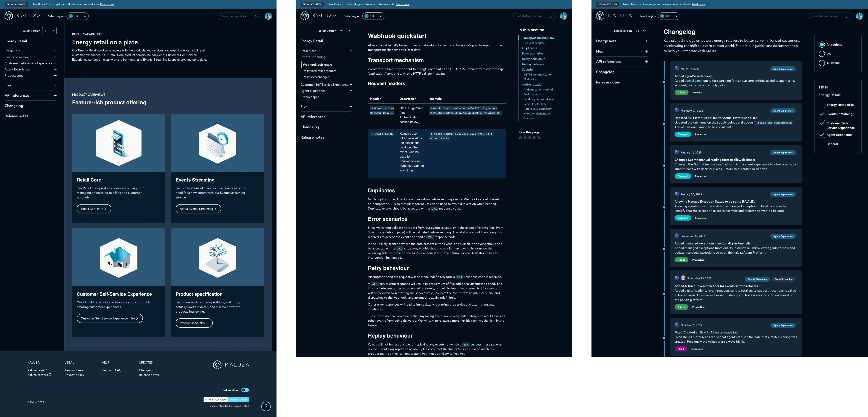Open the Privacy policy footer link
This screenshot has width=868, height=417.
75,375
